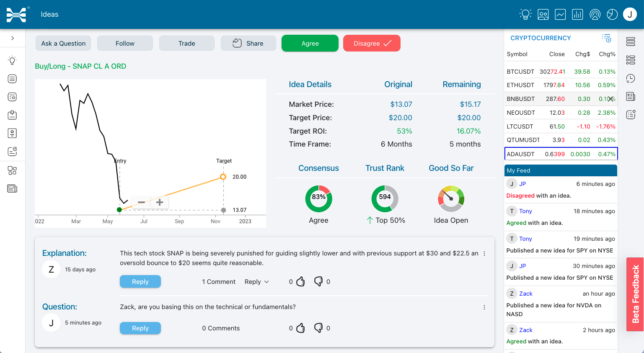Open the 1 Comment link

point(219,282)
